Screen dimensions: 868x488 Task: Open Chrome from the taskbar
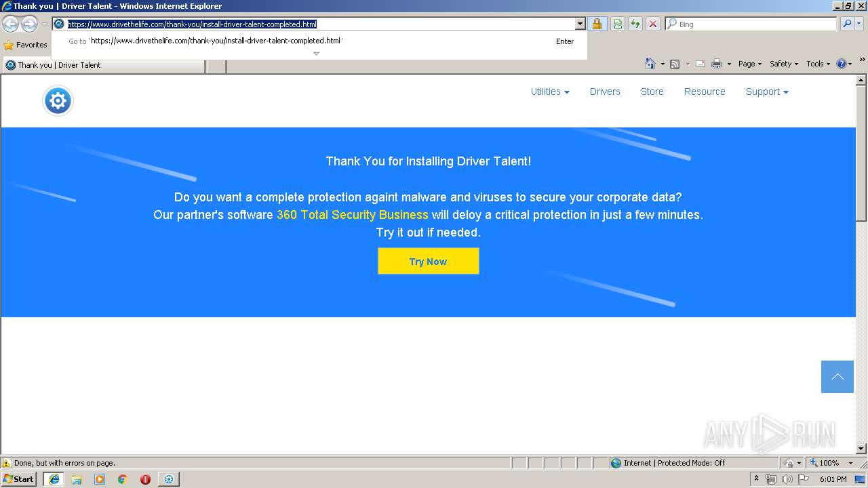[x=123, y=479]
